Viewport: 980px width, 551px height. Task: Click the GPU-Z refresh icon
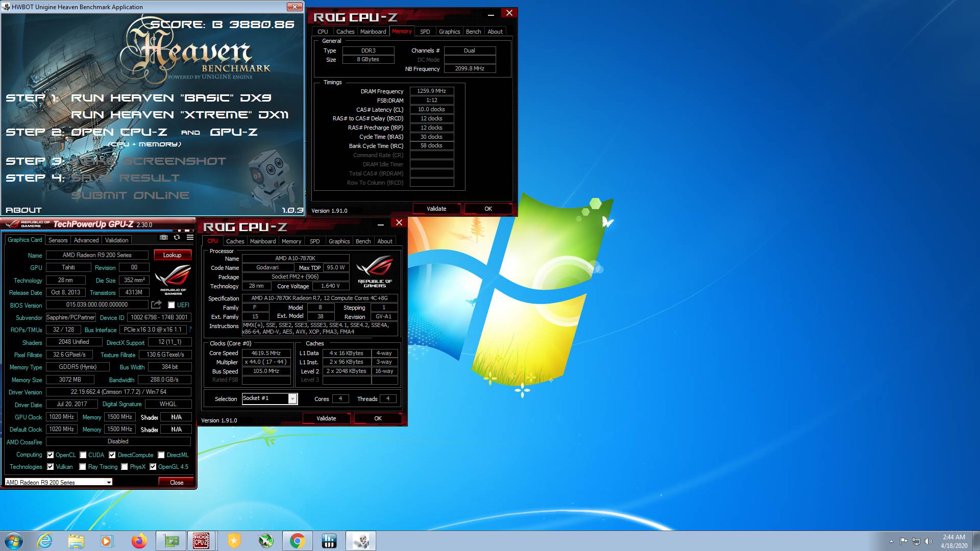(x=177, y=237)
